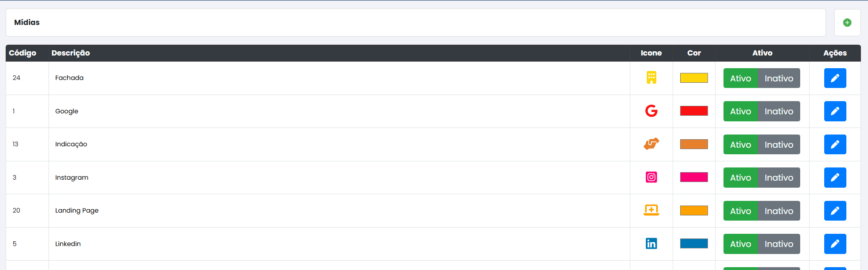Image resolution: width=868 pixels, height=270 pixels.
Task: Click the Landing Page laptop icon
Action: (x=651, y=210)
